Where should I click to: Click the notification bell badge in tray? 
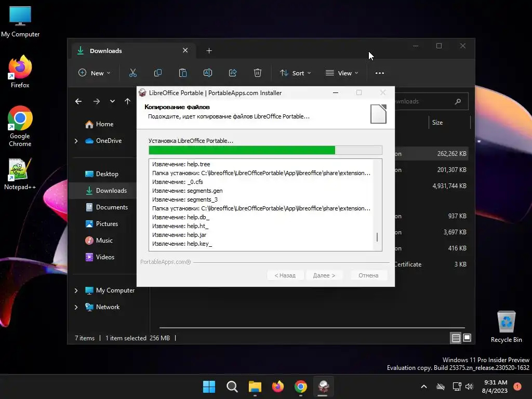coord(517,387)
